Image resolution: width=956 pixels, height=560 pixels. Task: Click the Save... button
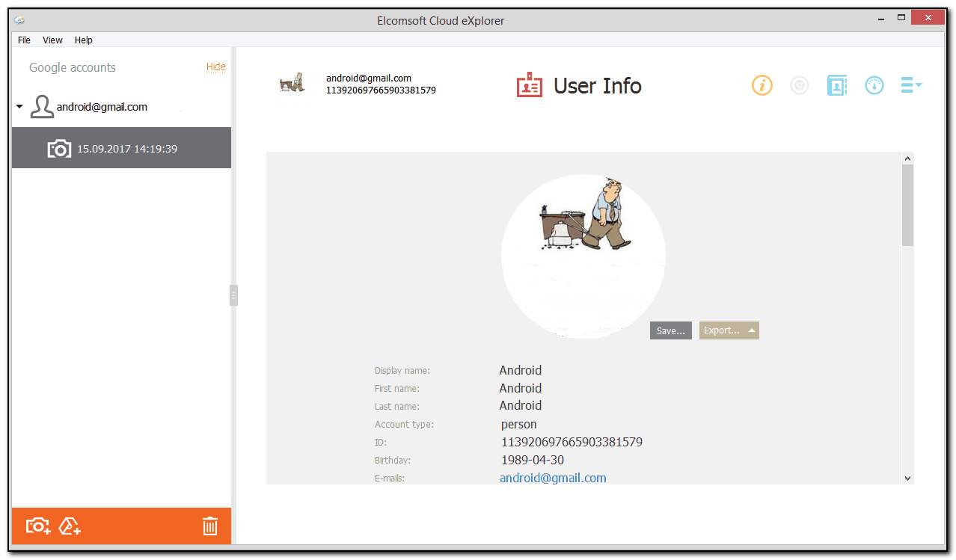tap(670, 330)
